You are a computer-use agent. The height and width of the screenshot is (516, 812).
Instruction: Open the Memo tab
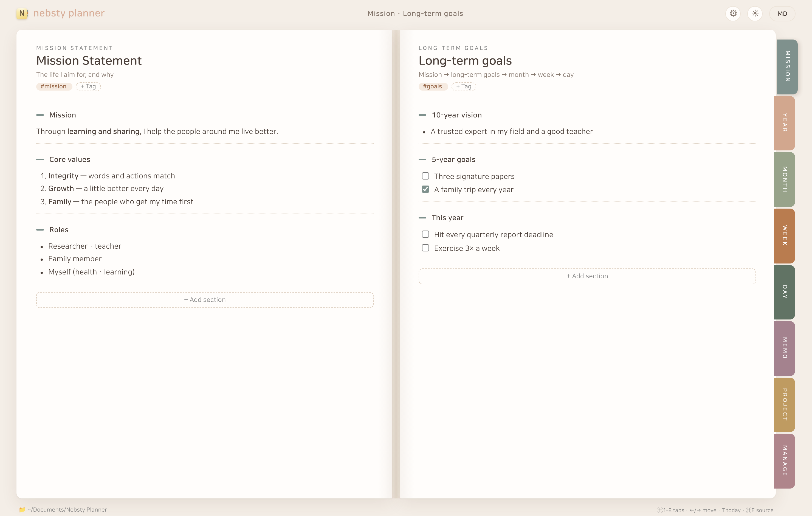pos(785,348)
